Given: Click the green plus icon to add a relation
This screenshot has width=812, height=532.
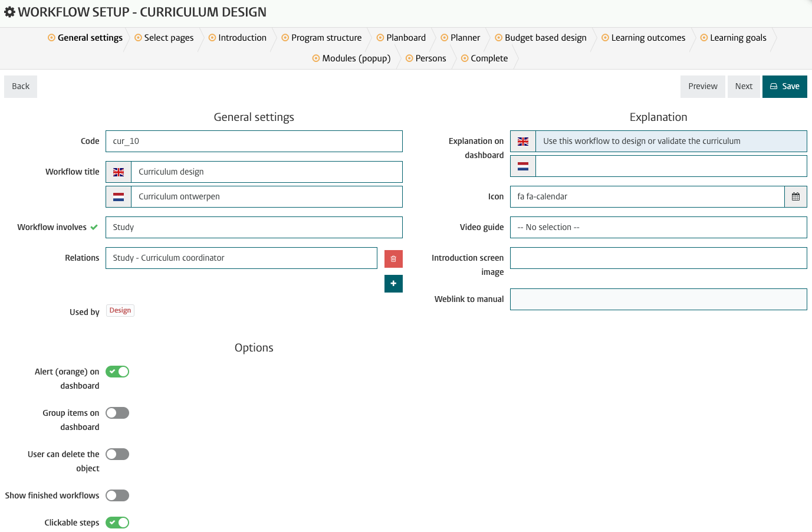Looking at the screenshot, I should 393,284.
